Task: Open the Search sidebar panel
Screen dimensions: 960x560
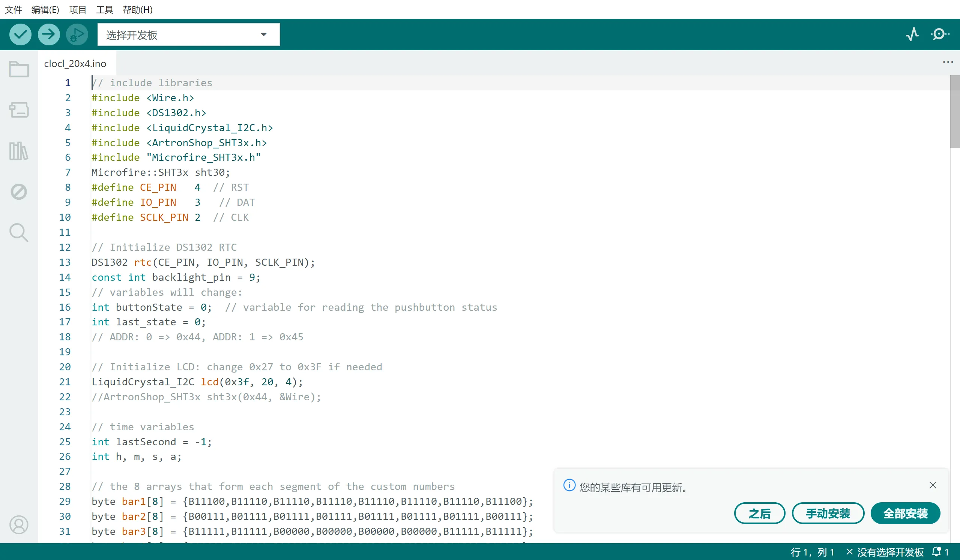Action: coord(19,232)
